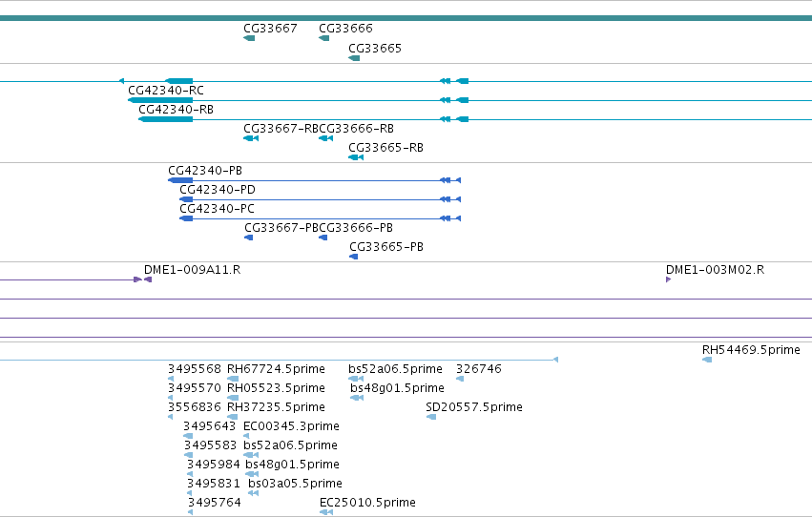
Task: Click the EC00345.3prime EST arrow glyph
Action: point(246,437)
